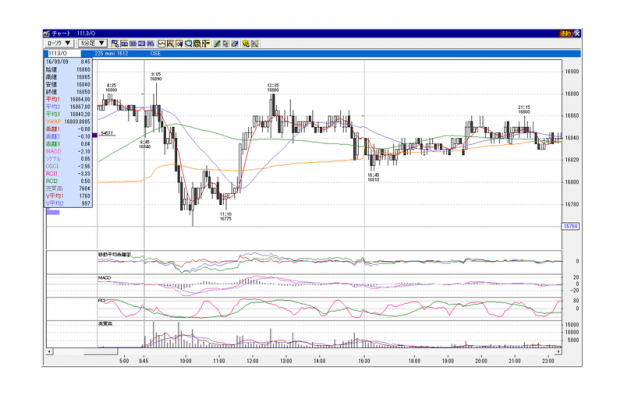
Task: Click the horizontal scrollbar thumb
Action: point(101,352)
